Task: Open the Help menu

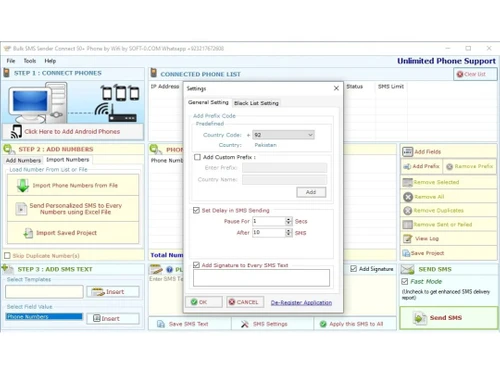Action: coord(50,61)
